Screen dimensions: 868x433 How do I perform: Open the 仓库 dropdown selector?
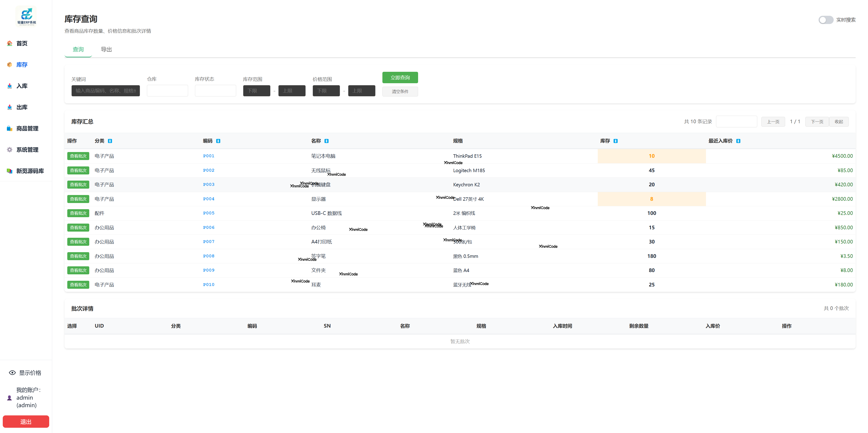(x=167, y=91)
